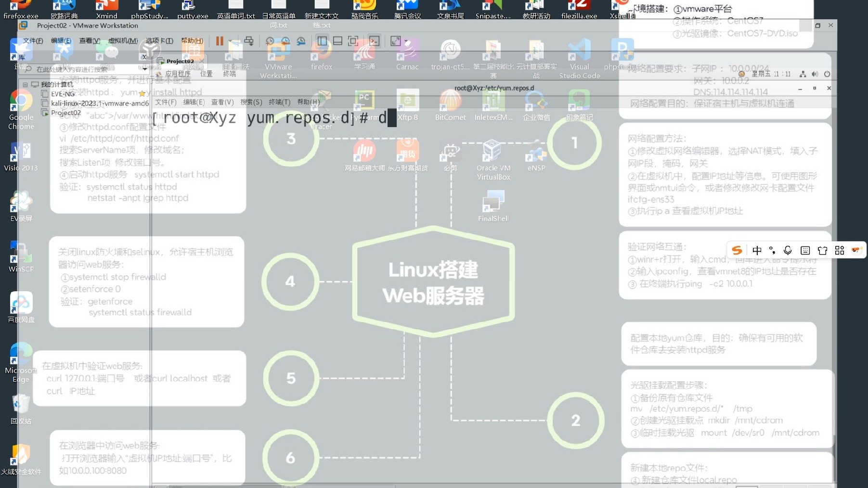Click the terminal command prompt line

coord(274,118)
